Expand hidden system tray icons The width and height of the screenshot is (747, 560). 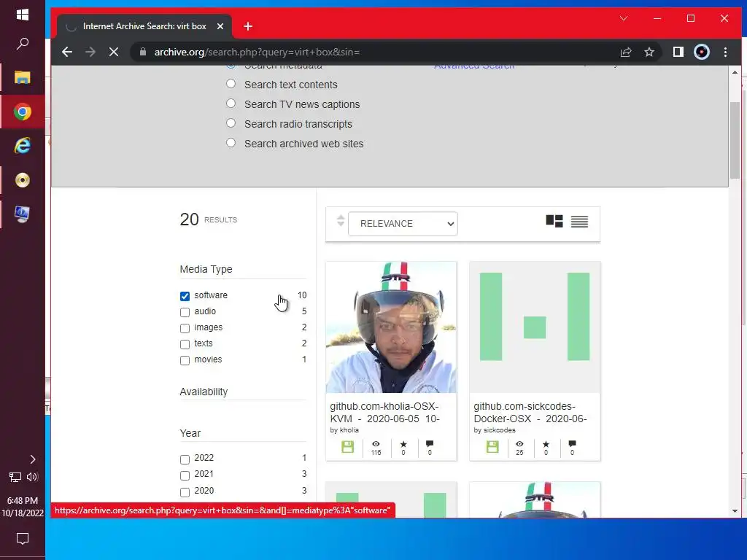[32, 459]
